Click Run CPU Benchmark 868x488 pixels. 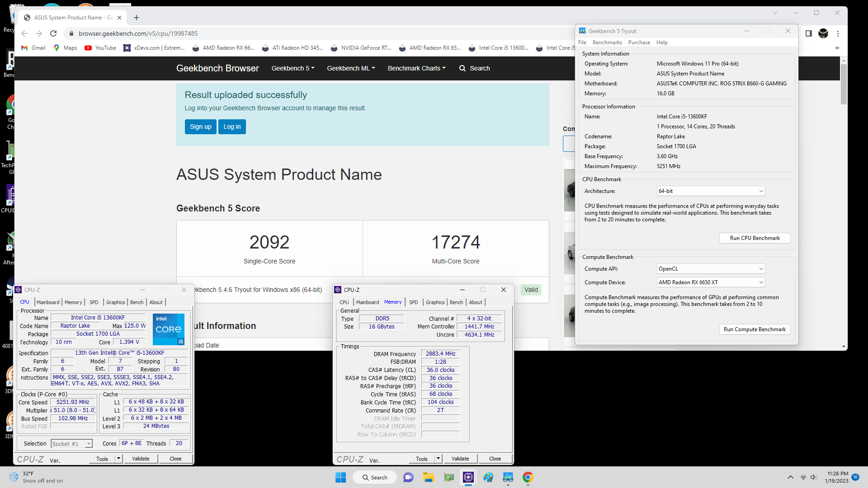(x=755, y=238)
